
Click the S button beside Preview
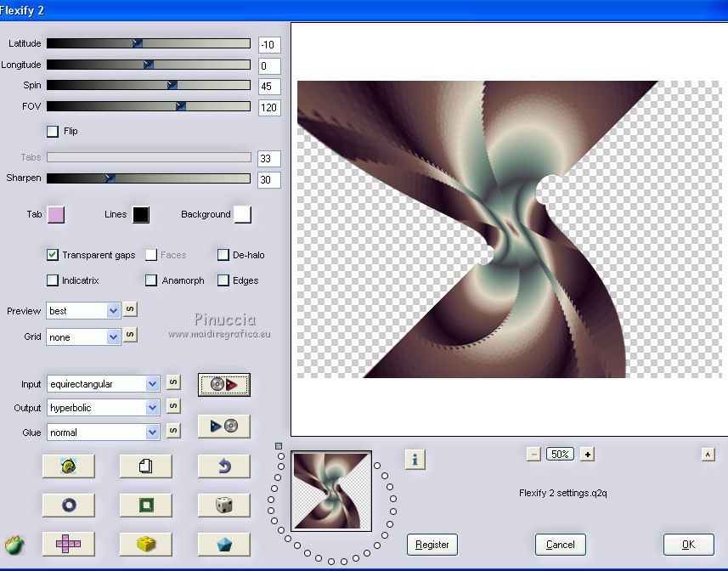pyautogui.click(x=131, y=309)
